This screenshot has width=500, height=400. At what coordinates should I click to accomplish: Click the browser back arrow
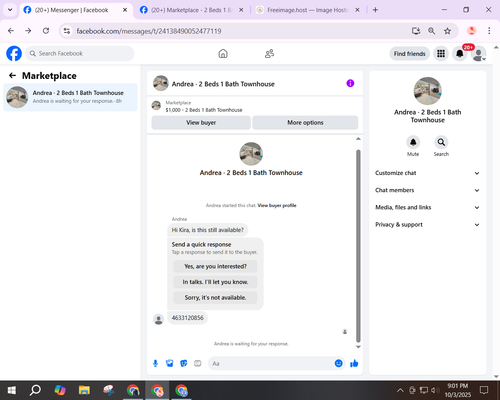pos(11,31)
